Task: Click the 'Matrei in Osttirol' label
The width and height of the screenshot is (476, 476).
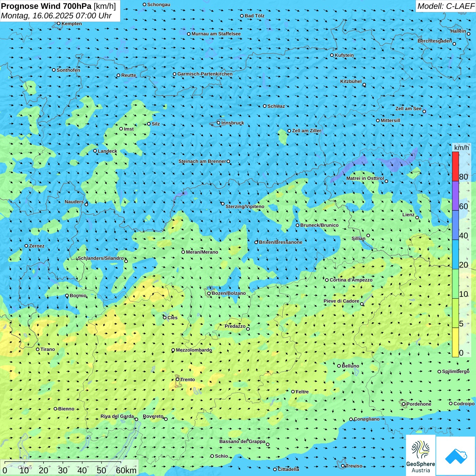Action: pos(365,178)
